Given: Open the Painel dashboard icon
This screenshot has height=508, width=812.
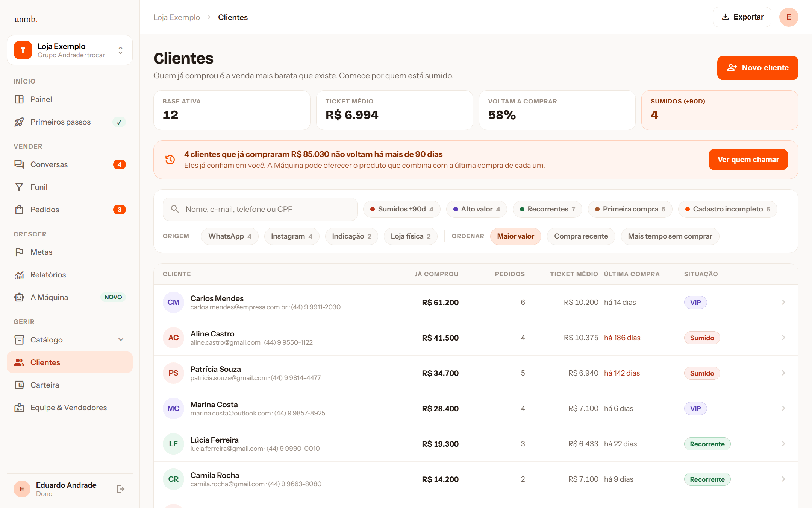Looking at the screenshot, I should point(19,99).
